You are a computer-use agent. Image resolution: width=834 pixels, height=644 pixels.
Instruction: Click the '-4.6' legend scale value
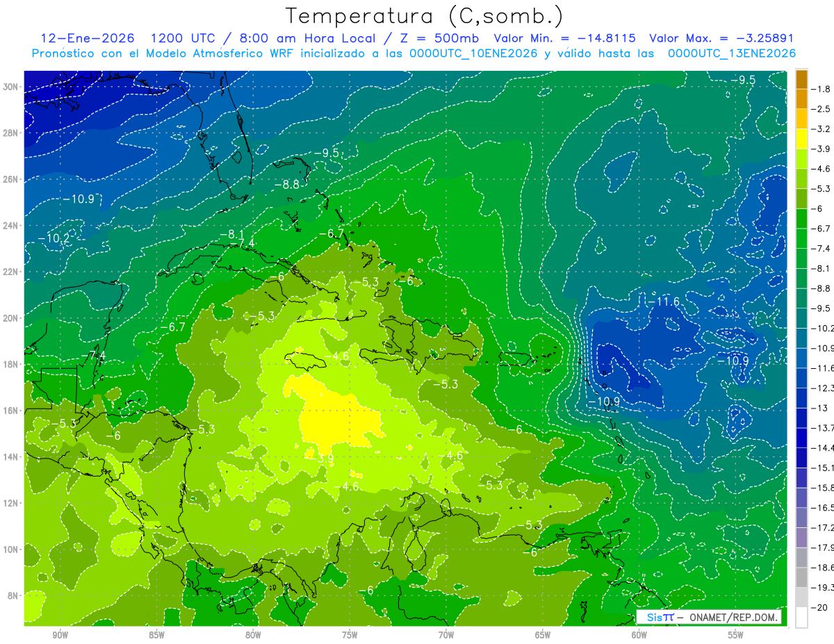pyautogui.click(x=822, y=169)
